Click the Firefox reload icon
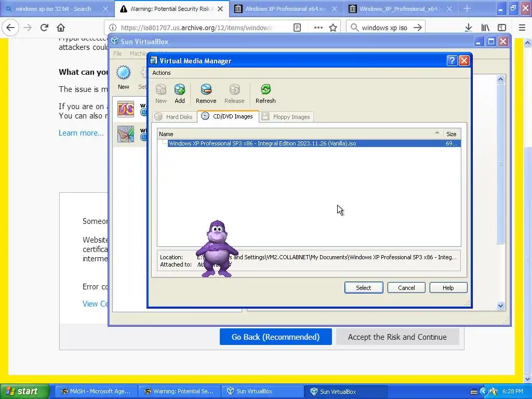This screenshot has width=532, height=399. click(x=44, y=28)
